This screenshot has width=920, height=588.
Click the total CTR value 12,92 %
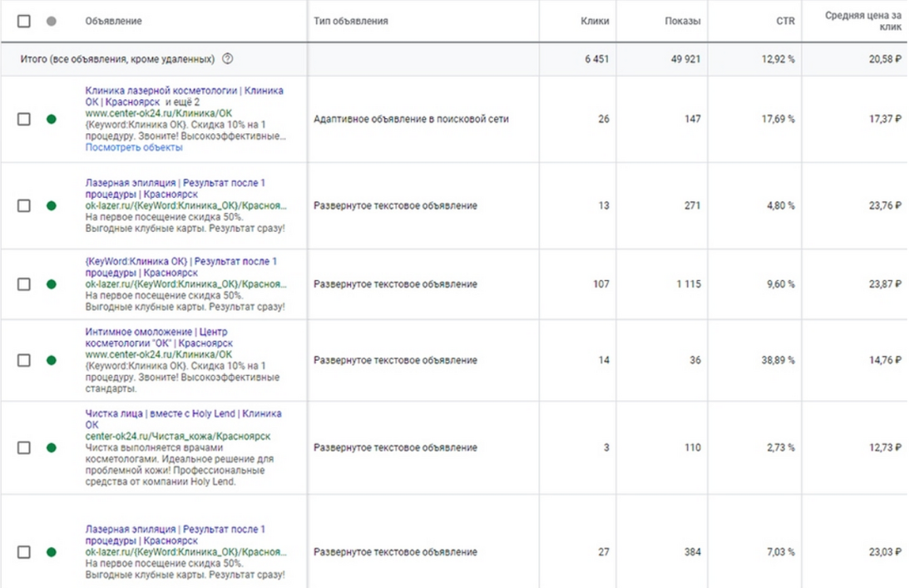coord(778,59)
